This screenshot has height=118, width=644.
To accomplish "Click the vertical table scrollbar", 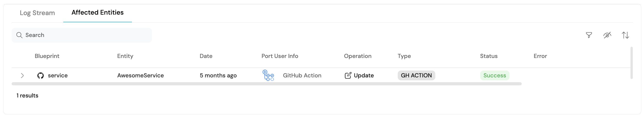I will (x=631, y=63).
